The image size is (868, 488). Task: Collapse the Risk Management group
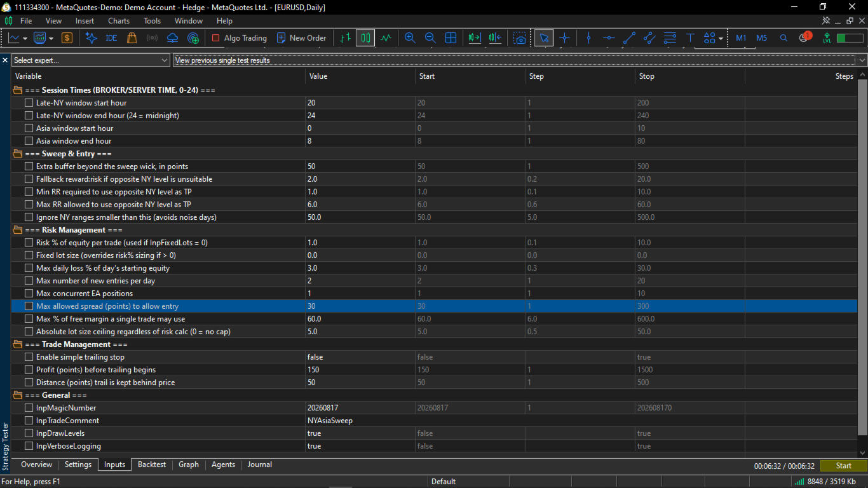coord(18,230)
